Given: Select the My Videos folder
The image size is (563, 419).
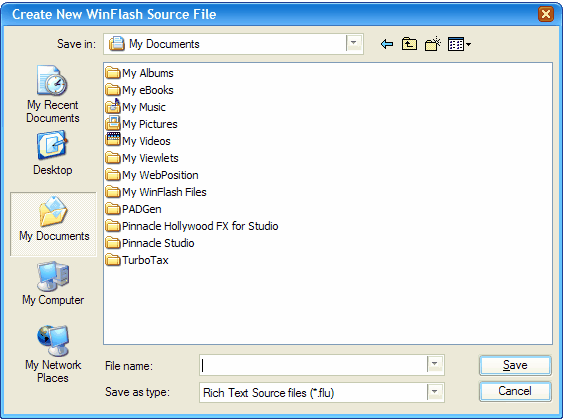Looking at the screenshot, I should (138, 141).
